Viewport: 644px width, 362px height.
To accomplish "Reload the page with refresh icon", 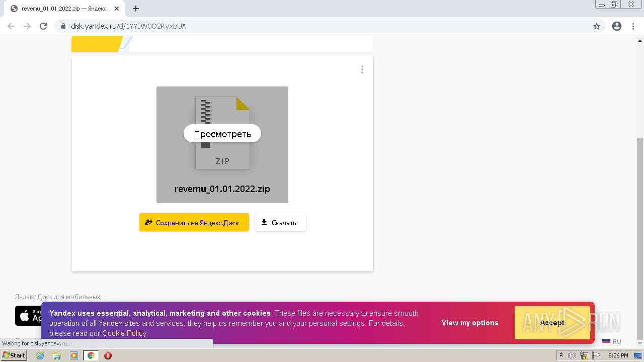I will [x=43, y=26].
